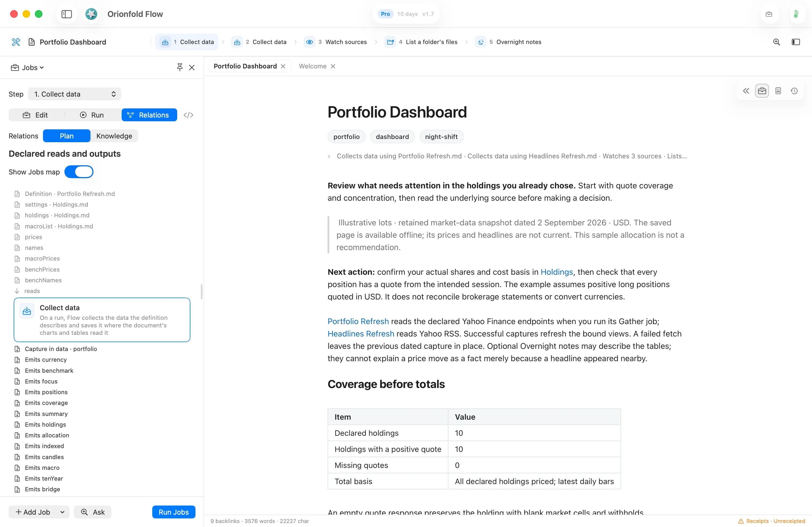The image size is (812, 527).
Task: Open the code view icon beside Relations
Action: click(188, 115)
